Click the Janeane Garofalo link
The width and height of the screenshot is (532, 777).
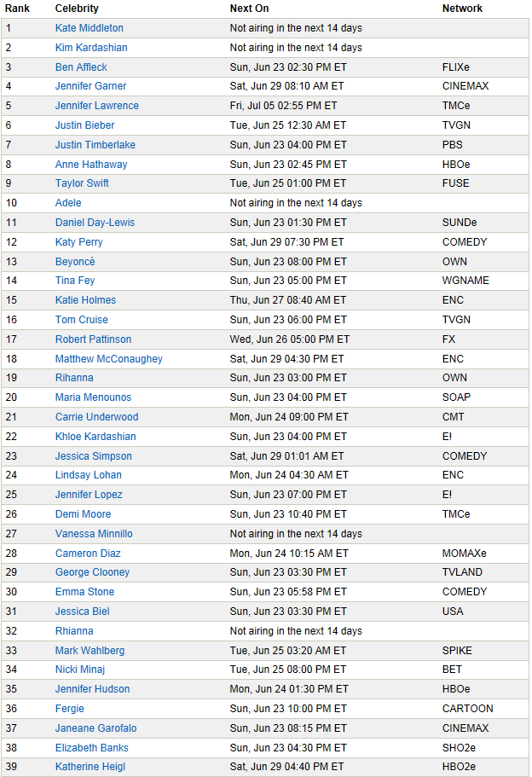(x=96, y=728)
